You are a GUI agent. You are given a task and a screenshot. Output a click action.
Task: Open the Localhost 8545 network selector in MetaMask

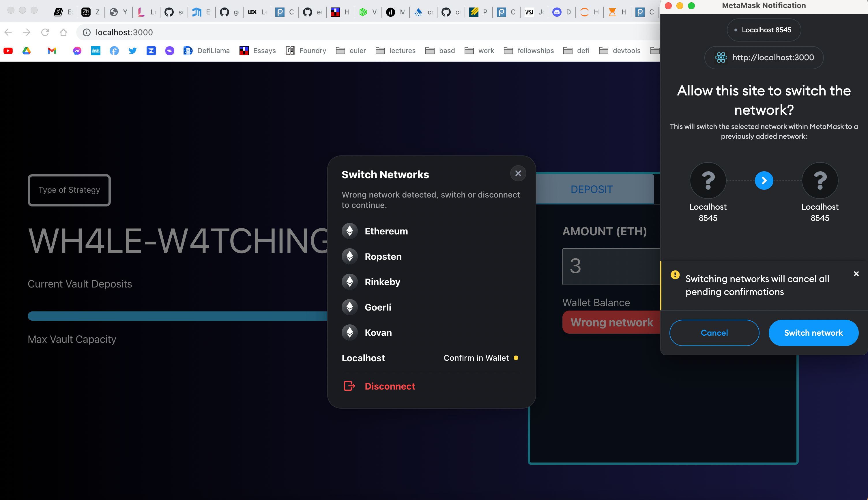(764, 30)
